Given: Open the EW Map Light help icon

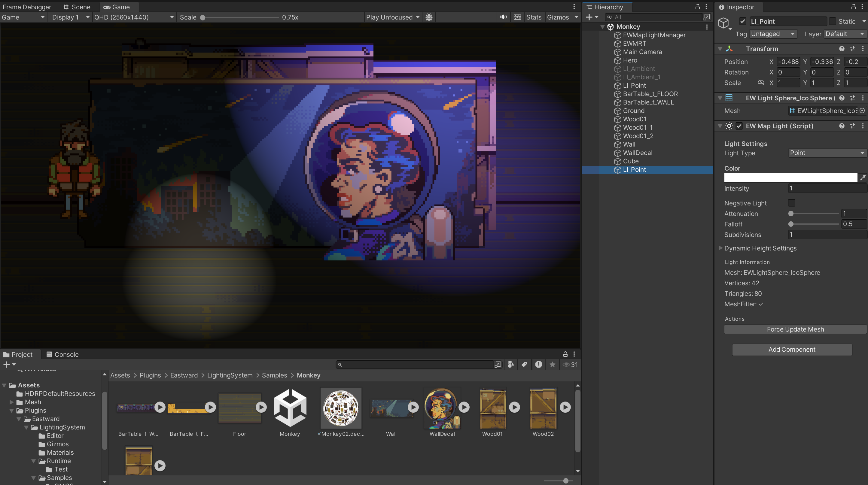Looking at the screenshot, I should pyautogui.click(x=841, y=126).
